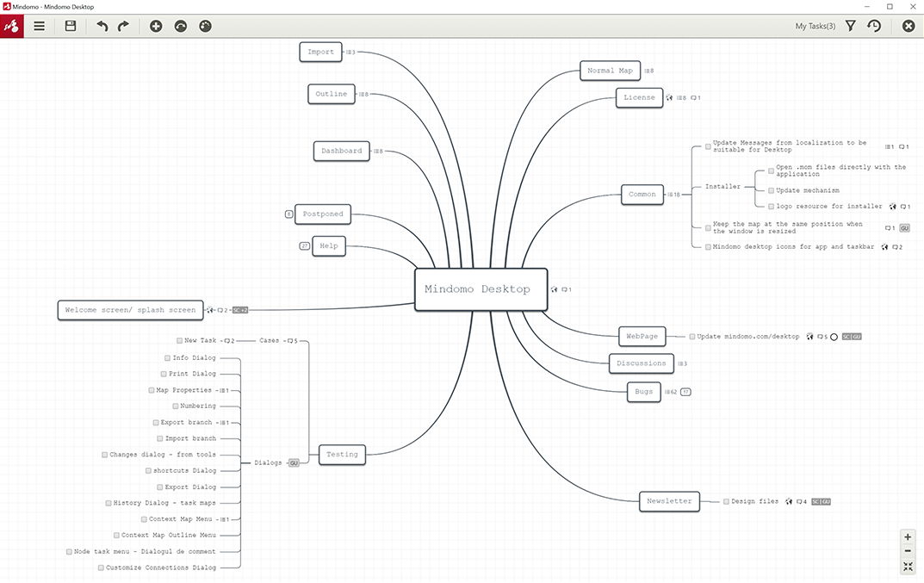Viewport: 924px width, 583px height.
Task: Expand the Bugs branch subtopic counter
Action: (671, 392)
